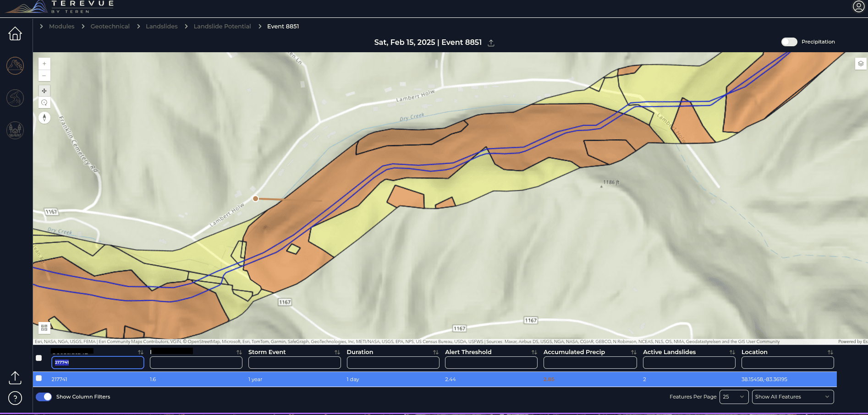Disable Show Column Filters toggle

(x=44, y=397)
